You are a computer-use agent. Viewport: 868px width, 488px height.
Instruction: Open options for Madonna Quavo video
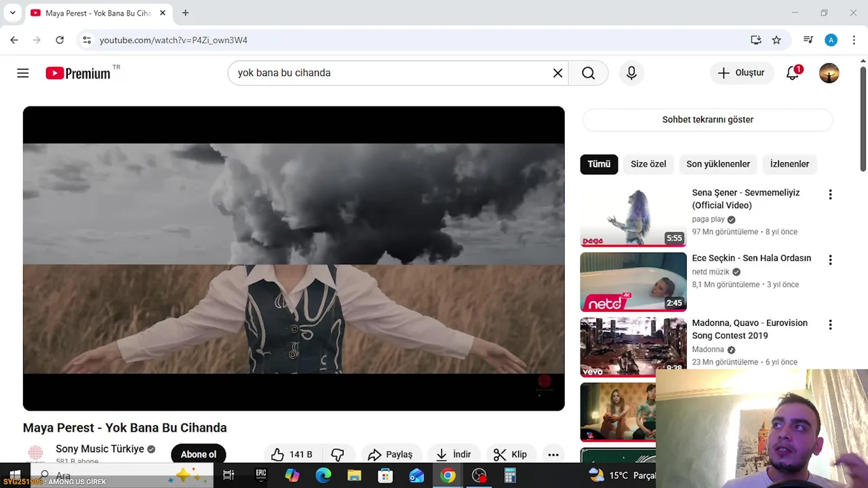pyautogui.click(x=830, y=325)
